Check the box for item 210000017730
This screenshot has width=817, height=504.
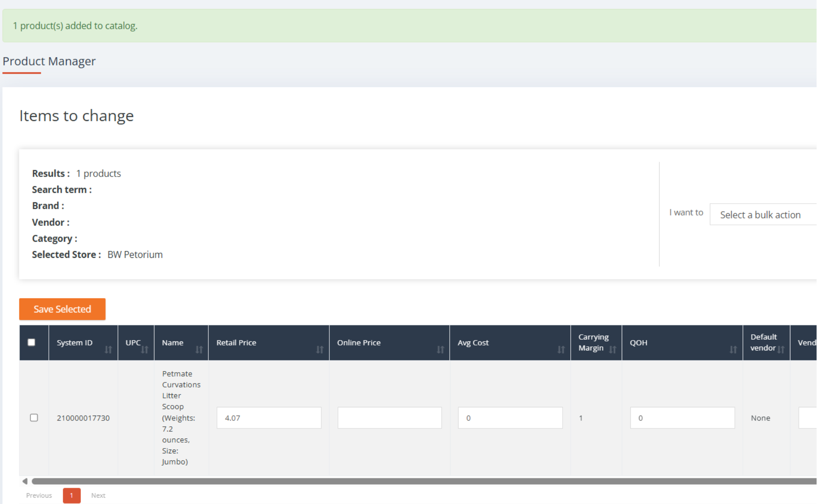pyautogui.click(x=34, y=418)
